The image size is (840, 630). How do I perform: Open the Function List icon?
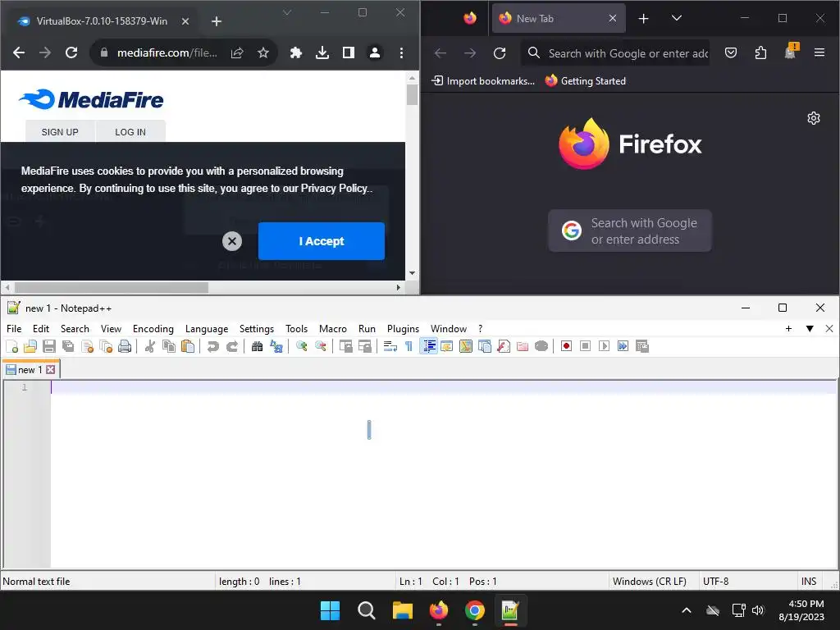tap(504, 346)
